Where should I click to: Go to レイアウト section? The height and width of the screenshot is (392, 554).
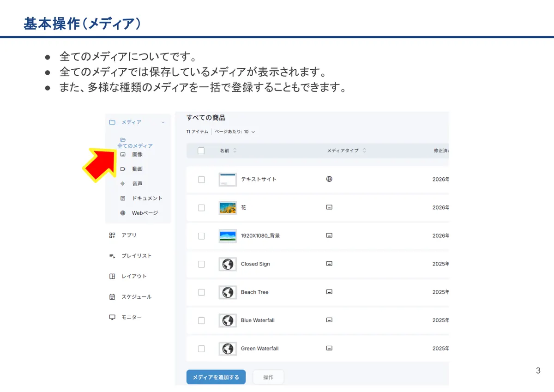pos(134,276)
